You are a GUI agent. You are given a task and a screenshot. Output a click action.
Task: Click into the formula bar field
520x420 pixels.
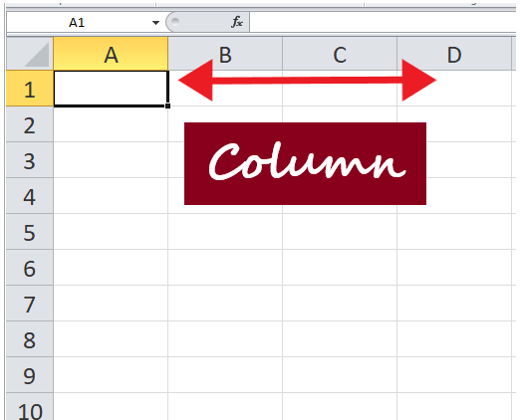coord(383,22)
